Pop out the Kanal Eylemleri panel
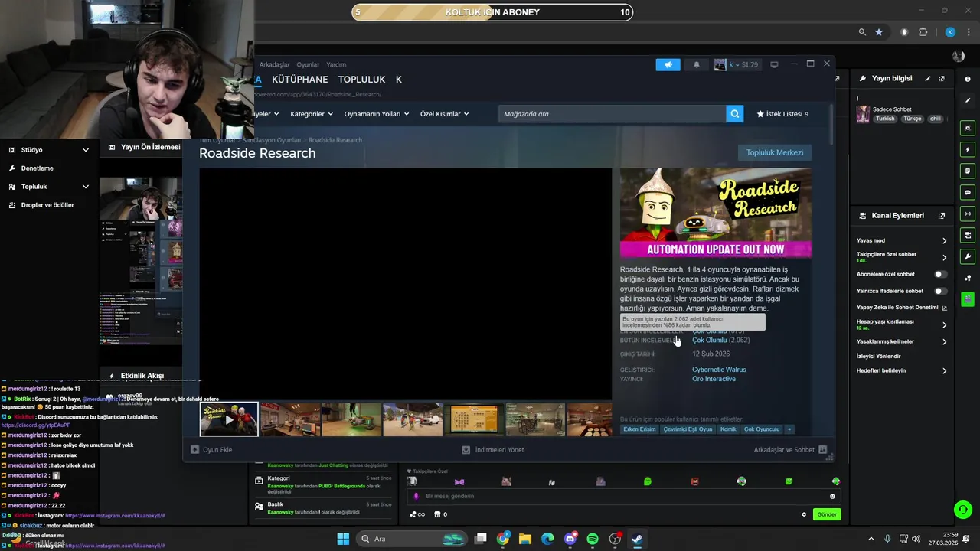Viewport: 980px width, 551px height. coord(942,216)
